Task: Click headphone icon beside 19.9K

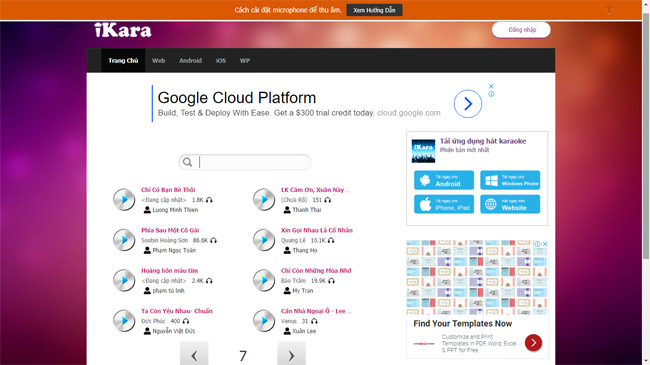Action: point(331,281)
